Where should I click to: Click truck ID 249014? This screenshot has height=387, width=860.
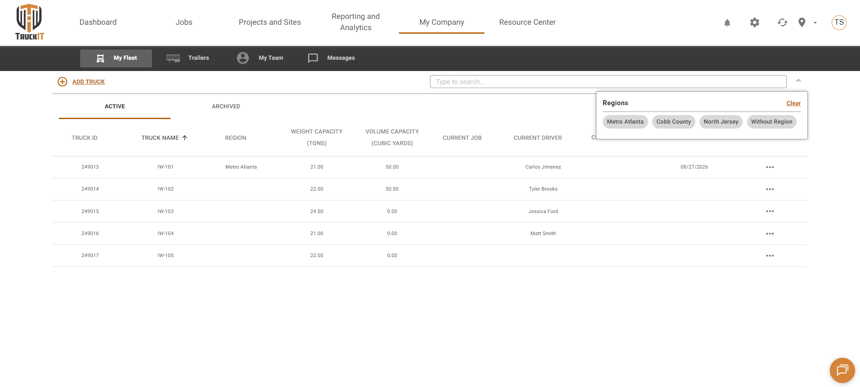[90, 189]
